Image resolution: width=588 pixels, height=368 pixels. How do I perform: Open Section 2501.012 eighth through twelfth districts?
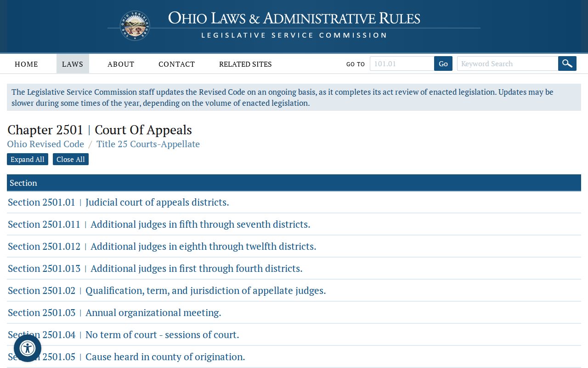pos(162,246)
